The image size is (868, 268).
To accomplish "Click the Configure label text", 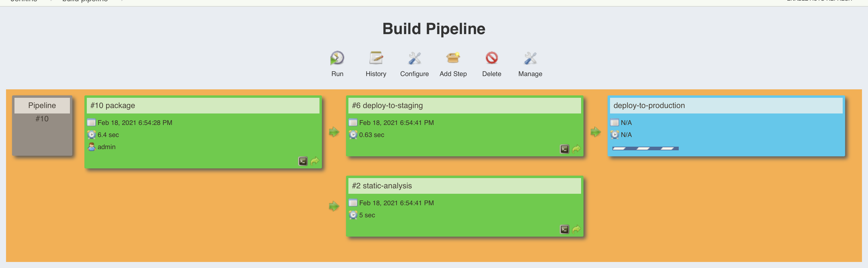I will click(414, 74).
